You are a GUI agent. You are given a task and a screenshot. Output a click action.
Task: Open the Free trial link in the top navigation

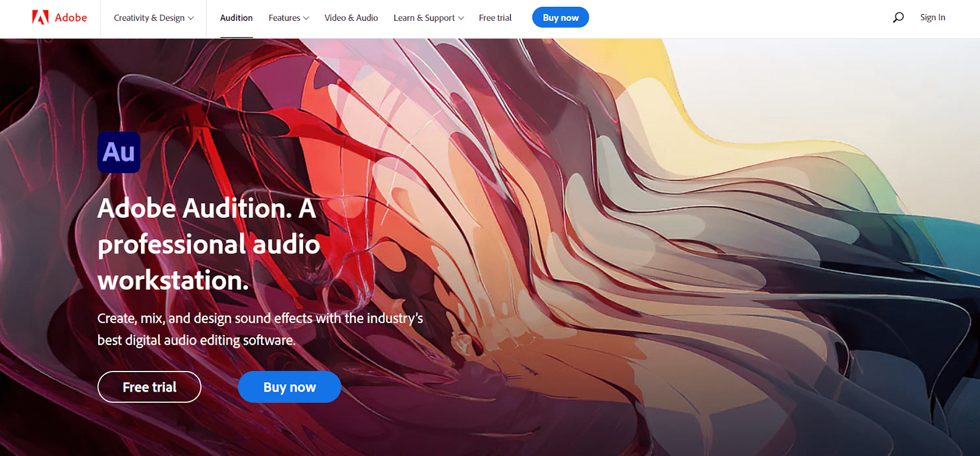pyautogui.click(x=495, y=18)
